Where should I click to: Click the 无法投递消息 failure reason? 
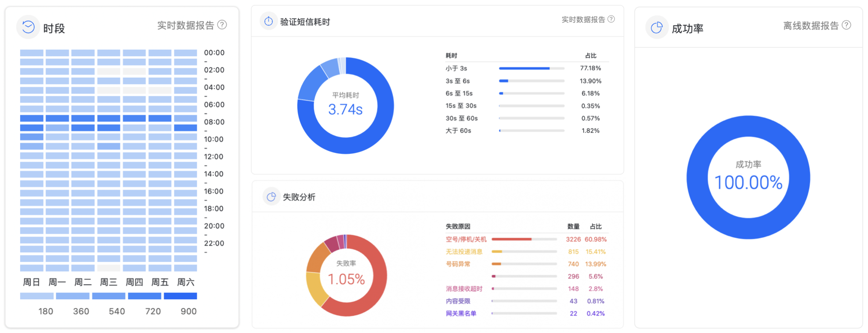tap(464, 252)
